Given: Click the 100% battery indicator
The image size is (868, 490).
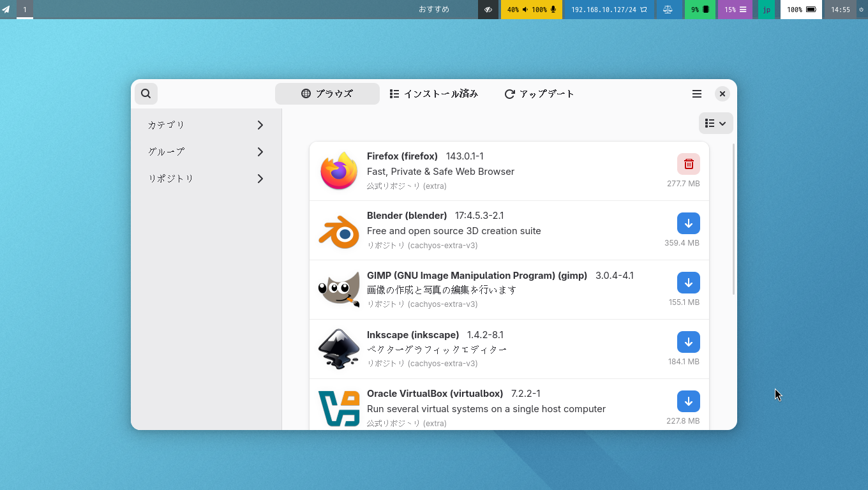Looking at the screenshot, I should pos(801,10).
